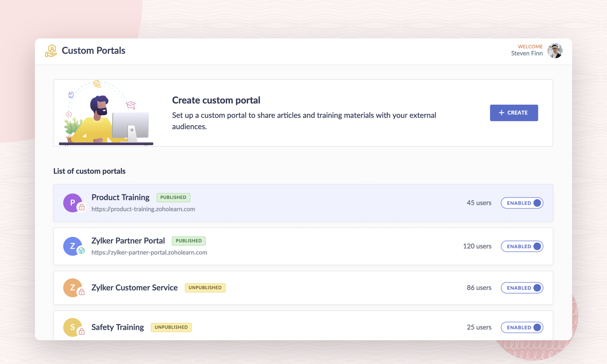607x364 pixels.
Task: Click the lock badge on the Safety Training avatar
Action: coord(82,332)
